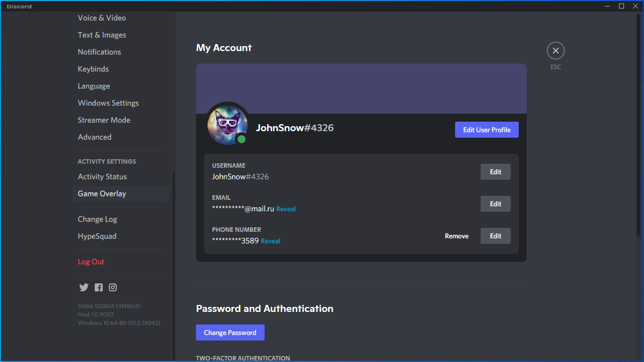Remove the phone number from the account
The width and height of the screenshot is (644, 362).
457,236
